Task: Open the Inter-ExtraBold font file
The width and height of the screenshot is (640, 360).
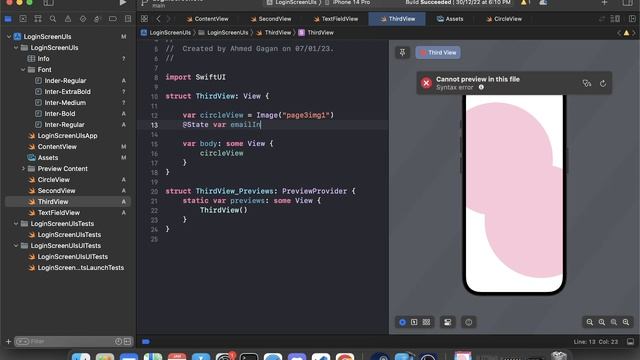Action: click(x=67, y=91)
